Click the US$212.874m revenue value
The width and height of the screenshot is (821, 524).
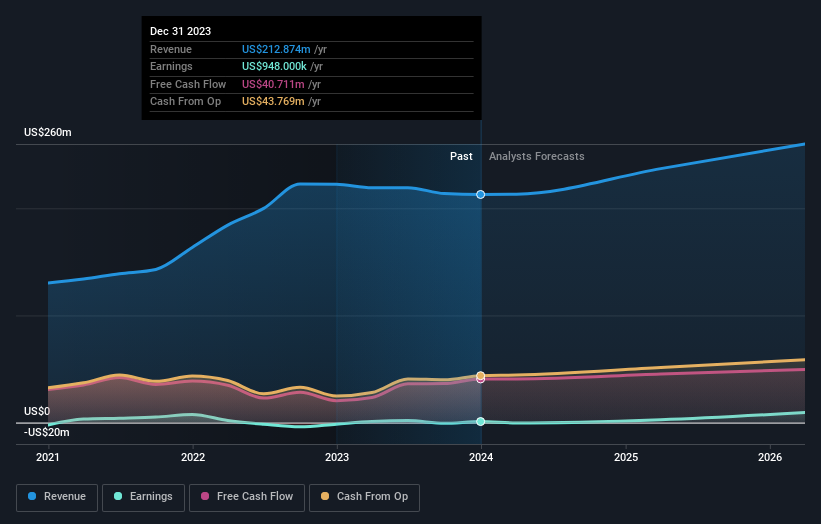point(276,49)
